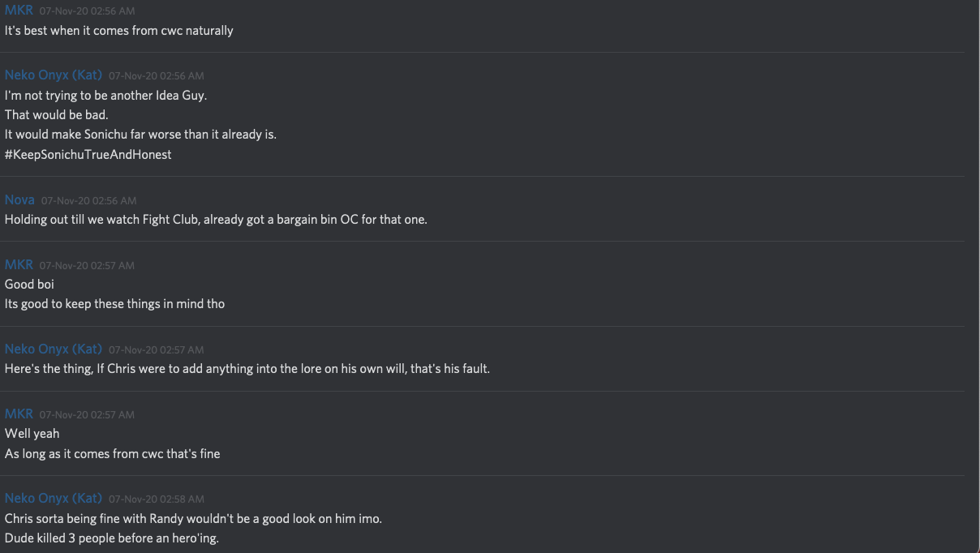Click MKR username above "Well yeah"
Image resolution: width=980 pixels, height=553 pixels.
tap(19, 414)
